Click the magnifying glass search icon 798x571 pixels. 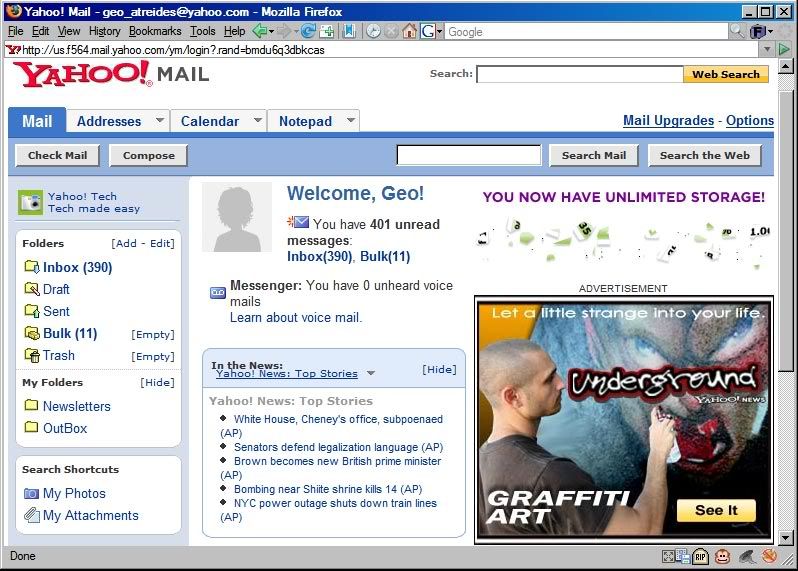point(737,32)
